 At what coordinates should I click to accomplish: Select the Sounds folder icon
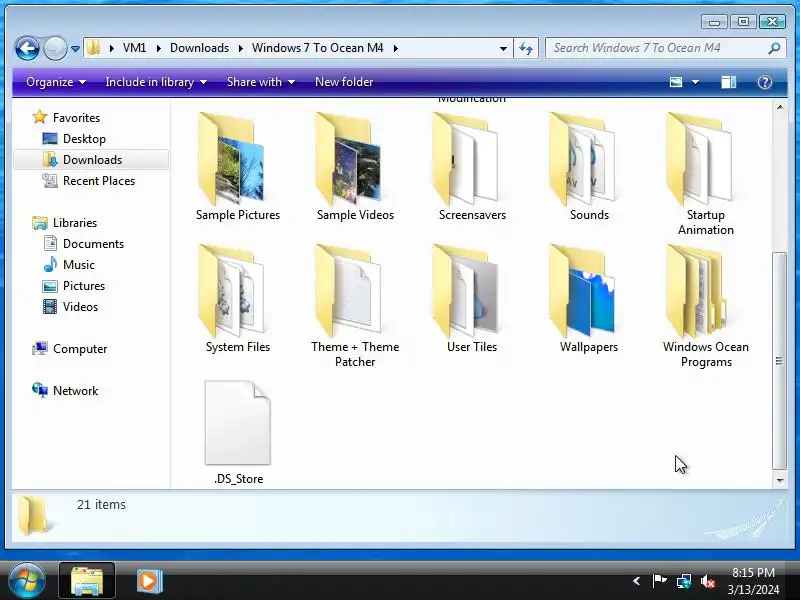click(x=583, y=159)
